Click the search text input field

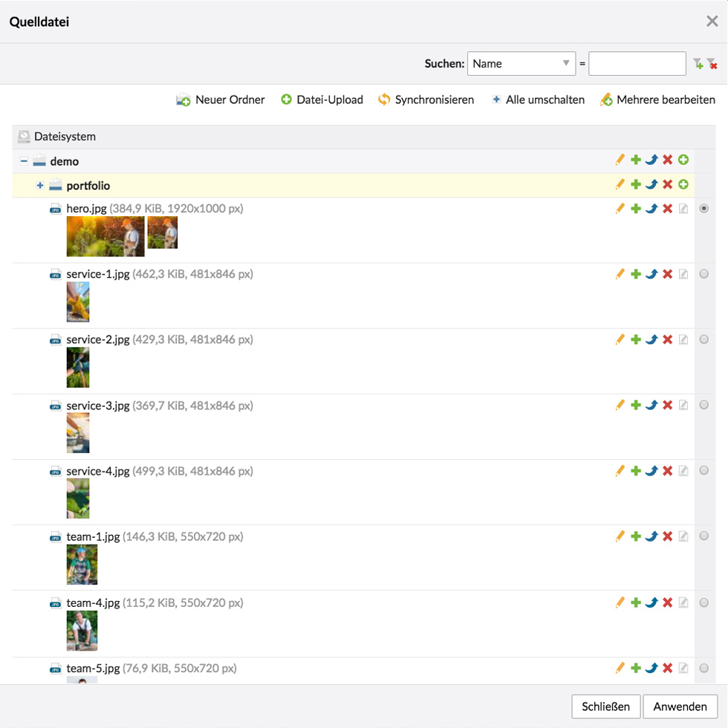click(x=637, y=64)
